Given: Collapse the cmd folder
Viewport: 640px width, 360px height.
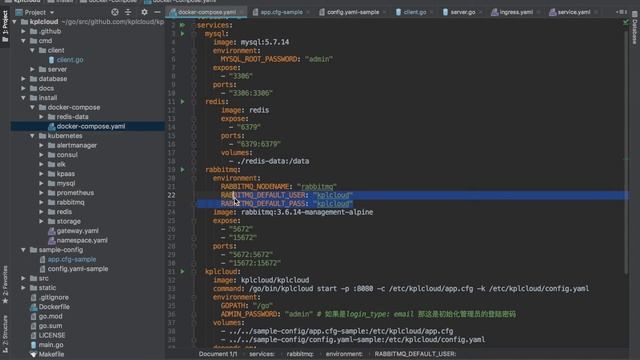Looking at the screenshot, I should [x=23, y=41].
